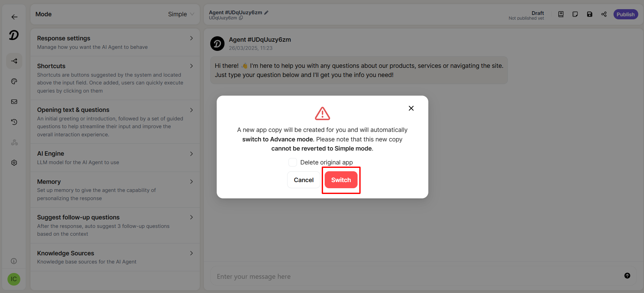Click the send message arrow icon
This screenshot has height=293, width=644.
click(627, 276)
